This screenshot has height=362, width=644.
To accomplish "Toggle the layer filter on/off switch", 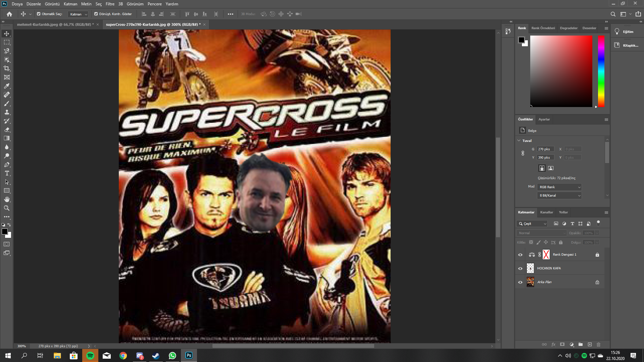I will (598, 223).
